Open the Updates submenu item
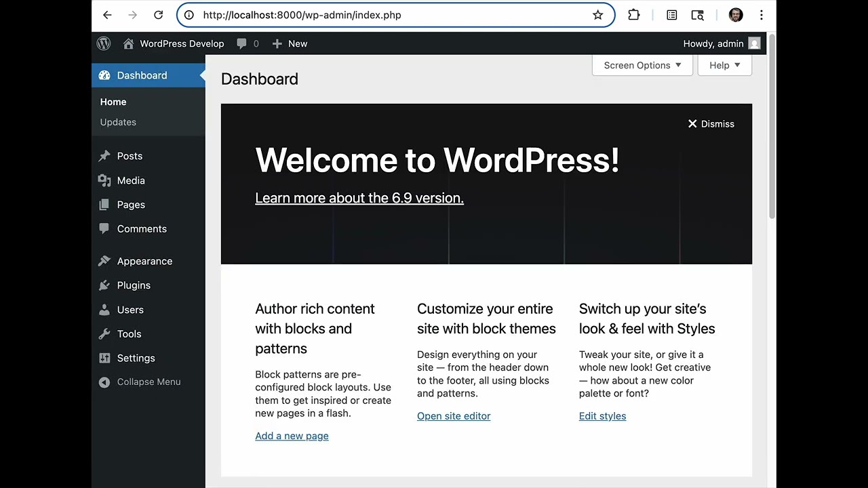The height and width of the screenshot is (488, 868). pyautogui.click(x=118, y=122)
